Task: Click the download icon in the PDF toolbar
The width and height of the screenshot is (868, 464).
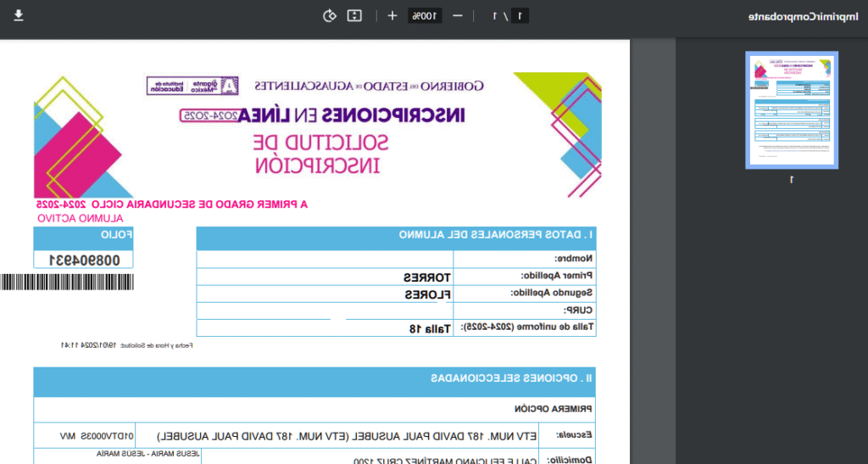Action: tap(19, 16)
